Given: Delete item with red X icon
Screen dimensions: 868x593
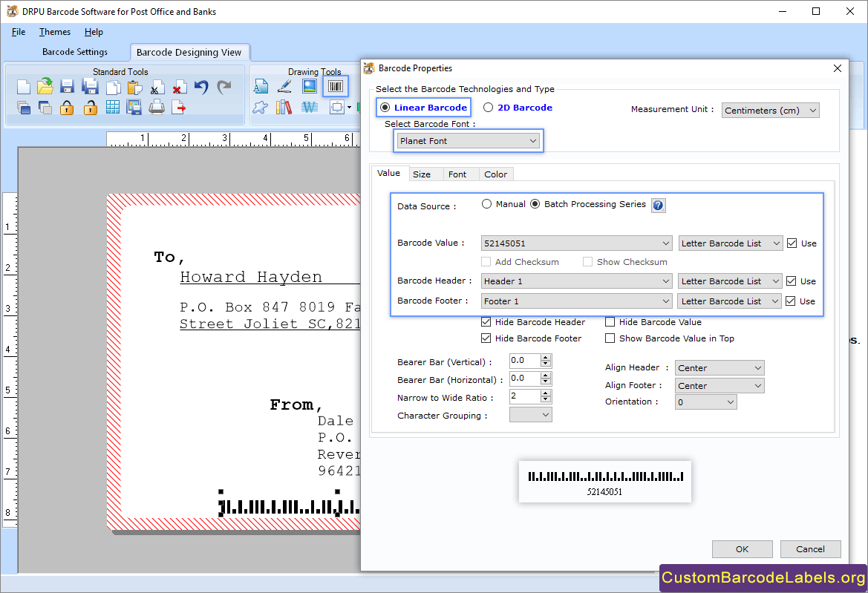Looking at the screenshot, I should point(179,88).
